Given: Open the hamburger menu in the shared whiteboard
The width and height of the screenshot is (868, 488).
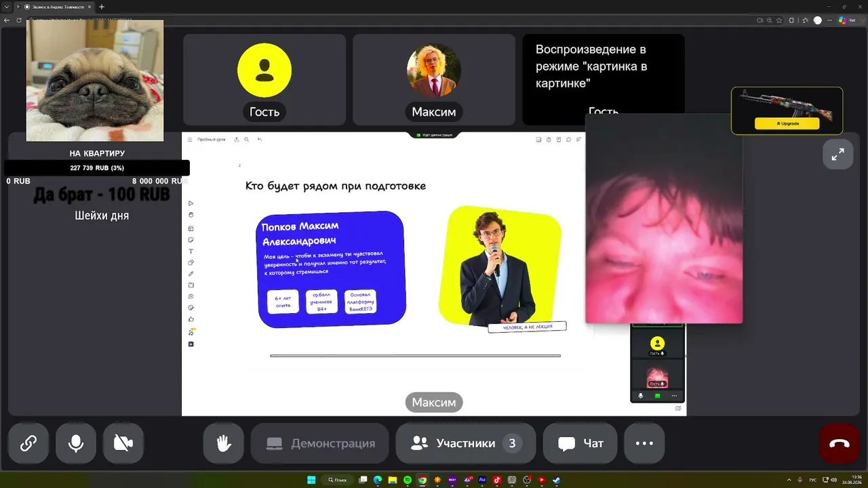Looking at the screenshot, I should 190,140.
